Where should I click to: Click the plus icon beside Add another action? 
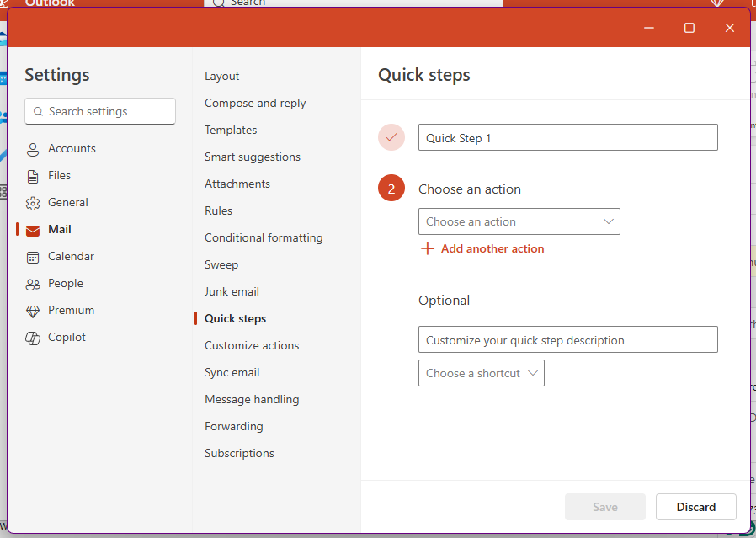tap(427, 248)
